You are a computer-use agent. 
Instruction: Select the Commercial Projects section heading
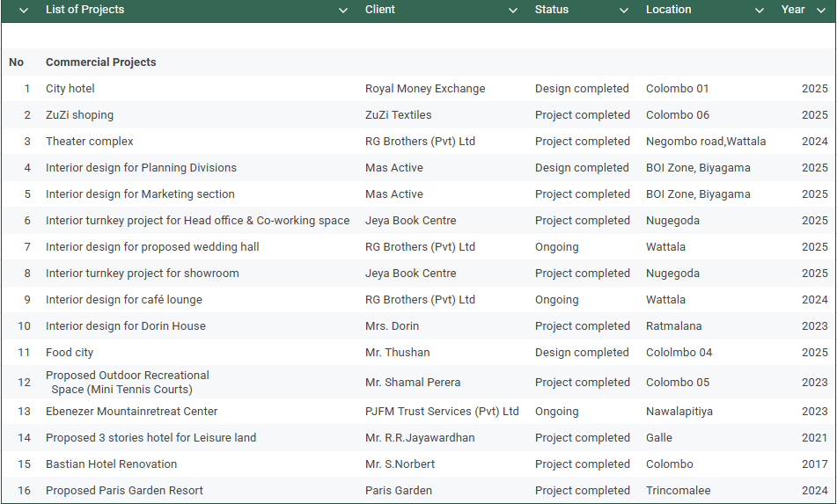(x=101, y=62)
